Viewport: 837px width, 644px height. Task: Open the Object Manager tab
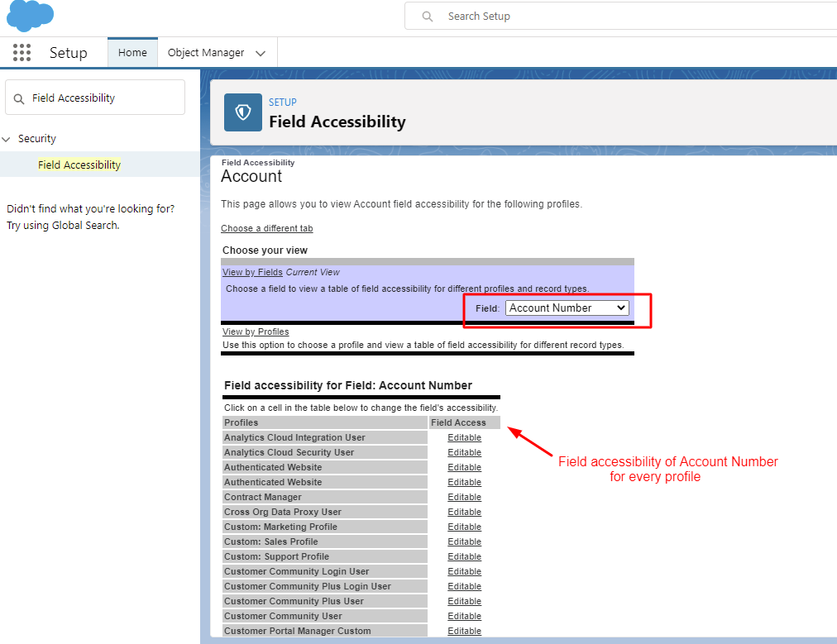pyautogui.click(x=205, y=52)
